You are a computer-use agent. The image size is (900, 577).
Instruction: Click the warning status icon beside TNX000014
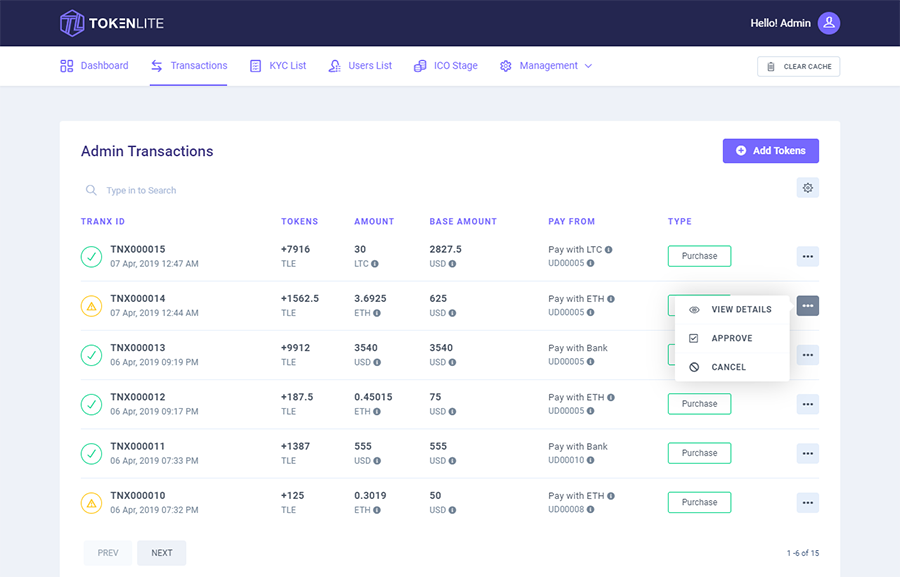(x=91, y=305)
